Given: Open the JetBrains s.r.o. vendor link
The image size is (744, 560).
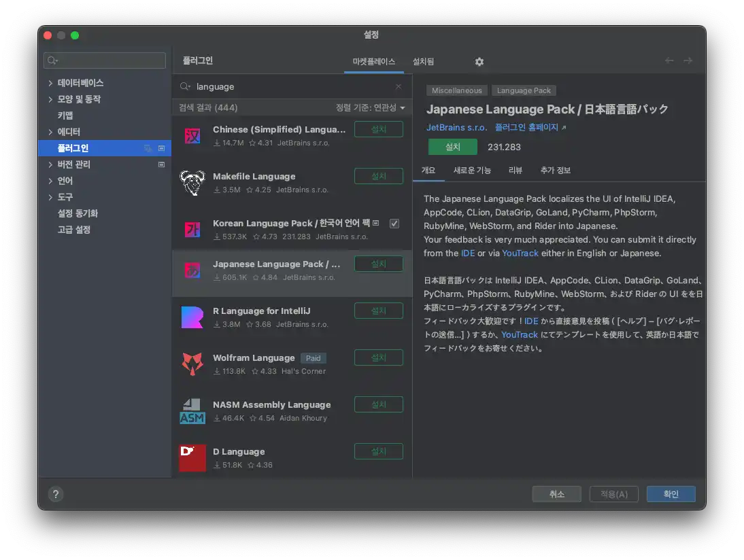Looking at the screenshot, I should [x=456, y=128].
